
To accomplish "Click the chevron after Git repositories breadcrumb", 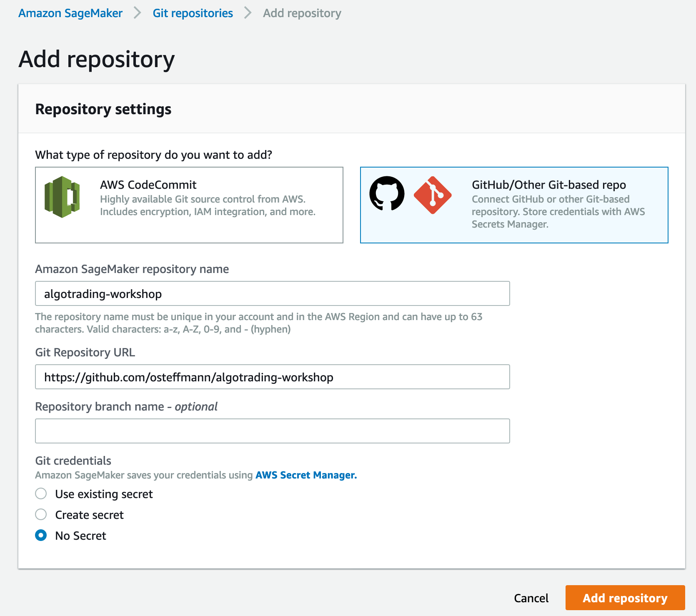I will coord(248,13).
